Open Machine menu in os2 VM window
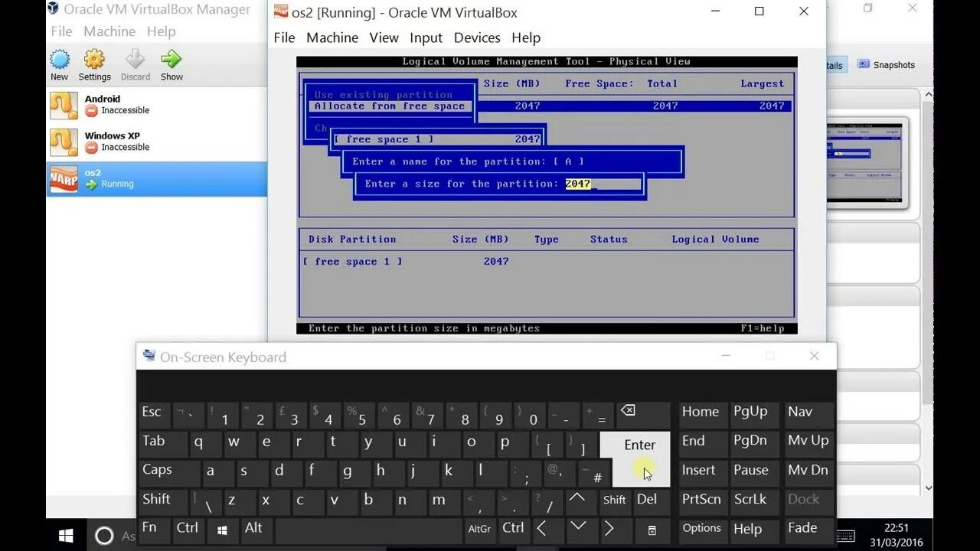Screen dimensions: 980x551 click(x=332, y=37)
